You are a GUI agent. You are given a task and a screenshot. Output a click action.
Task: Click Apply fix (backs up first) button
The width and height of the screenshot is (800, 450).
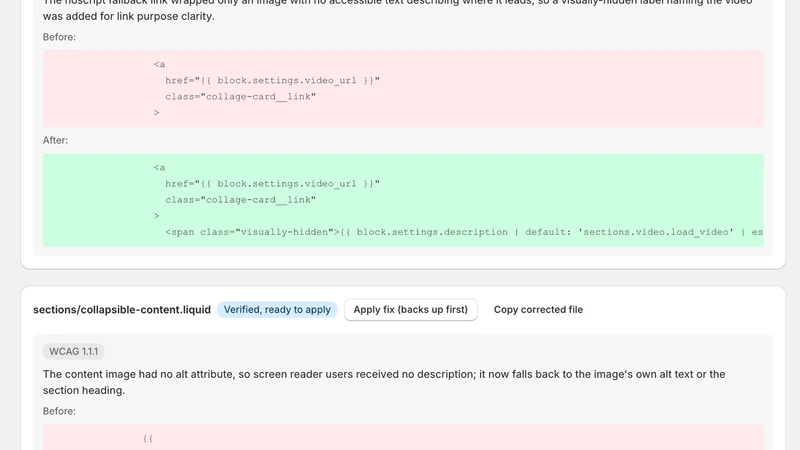click(411, 310)
